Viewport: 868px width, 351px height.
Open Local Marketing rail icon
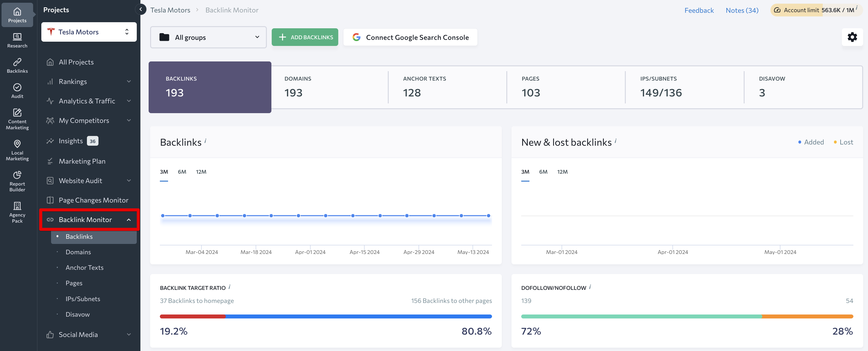tap(17, 150)
